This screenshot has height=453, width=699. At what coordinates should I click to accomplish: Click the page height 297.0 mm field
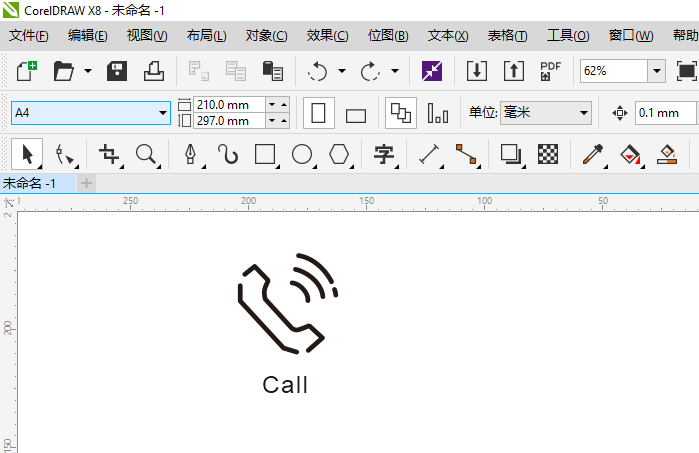click(x=229, y=121)
